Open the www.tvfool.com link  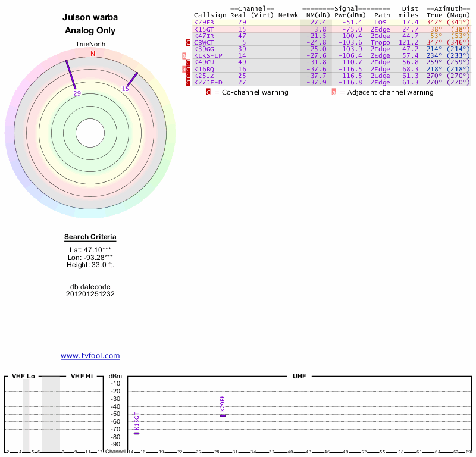pyautogui.click(x=90, y=356)
